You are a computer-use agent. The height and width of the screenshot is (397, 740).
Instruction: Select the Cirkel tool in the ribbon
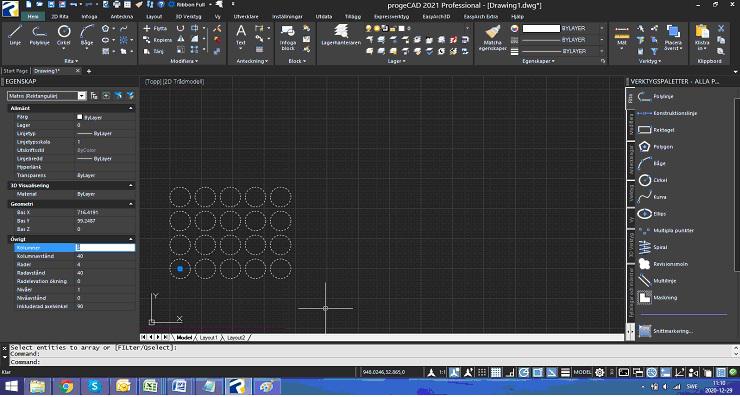[64, 35]
